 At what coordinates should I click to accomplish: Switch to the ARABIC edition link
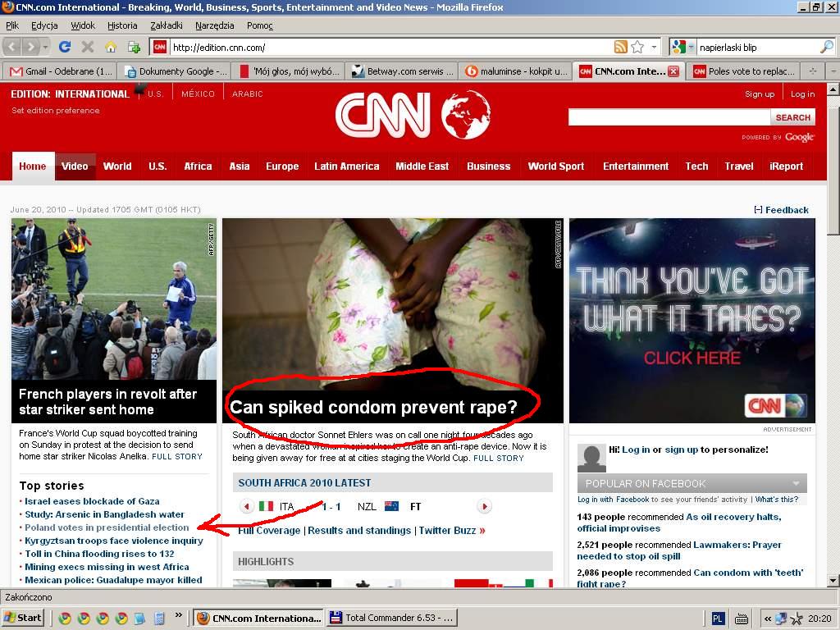[x=248, y=94]
